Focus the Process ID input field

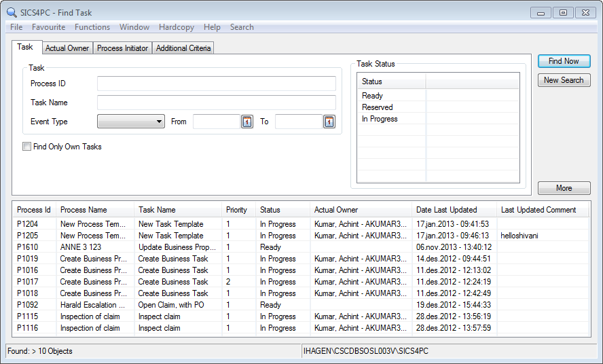point(217,84)
